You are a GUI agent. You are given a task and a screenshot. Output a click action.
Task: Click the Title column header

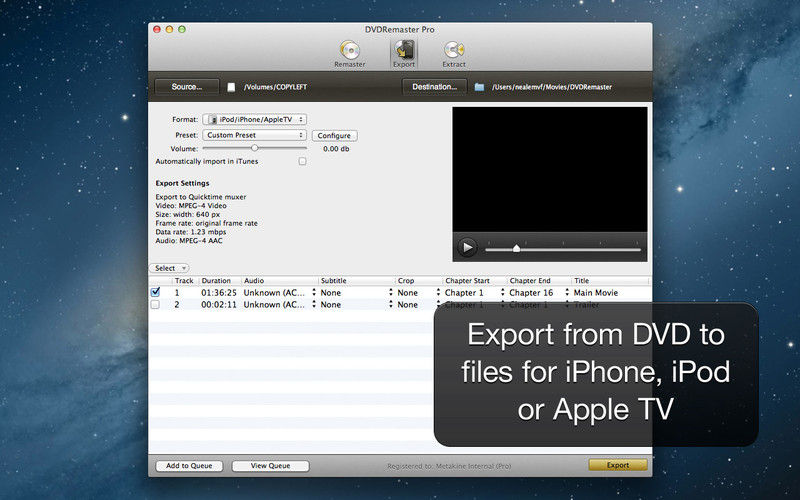610,281
